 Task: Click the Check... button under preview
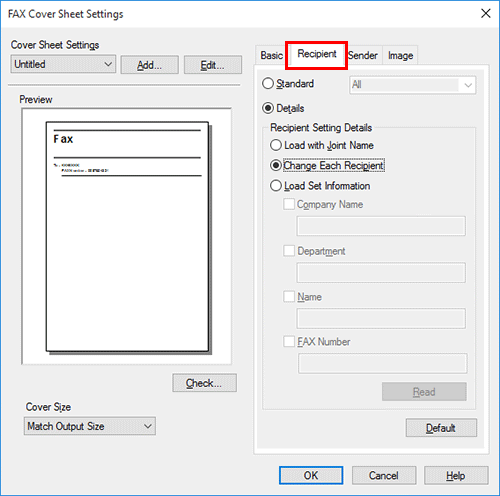(x=204, y=383)
